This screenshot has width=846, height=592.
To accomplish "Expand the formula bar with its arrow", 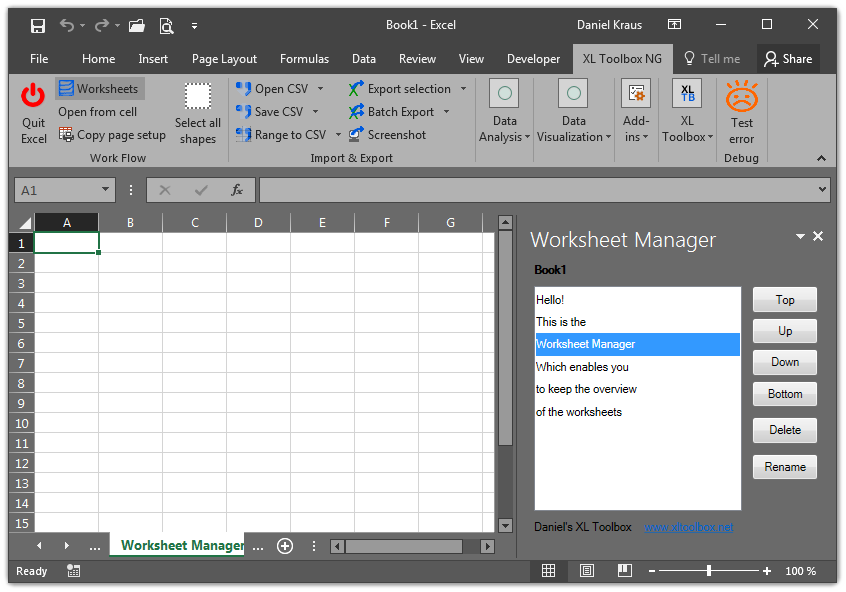I will tap(822, 190).
